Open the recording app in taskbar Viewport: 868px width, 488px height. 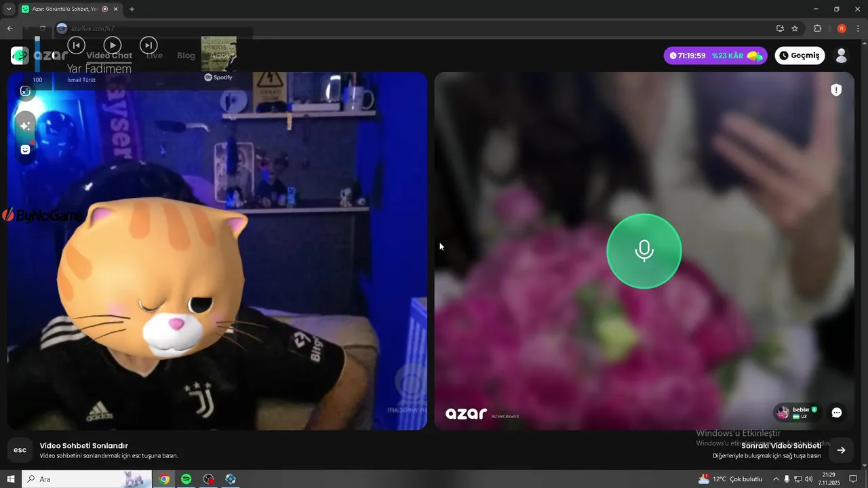[208, 479]
